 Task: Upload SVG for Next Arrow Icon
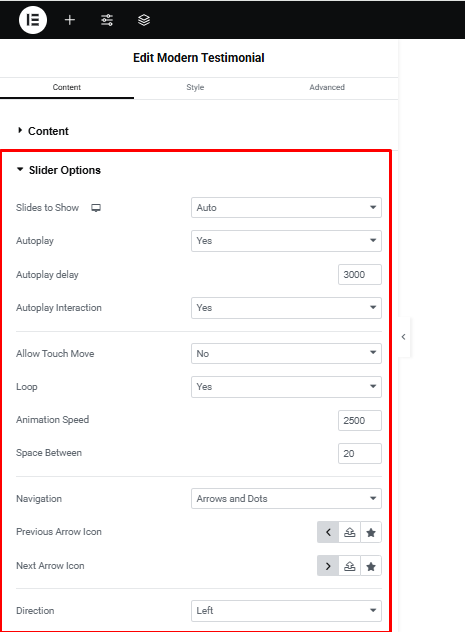pyautogui.click(x=349, y=566)
